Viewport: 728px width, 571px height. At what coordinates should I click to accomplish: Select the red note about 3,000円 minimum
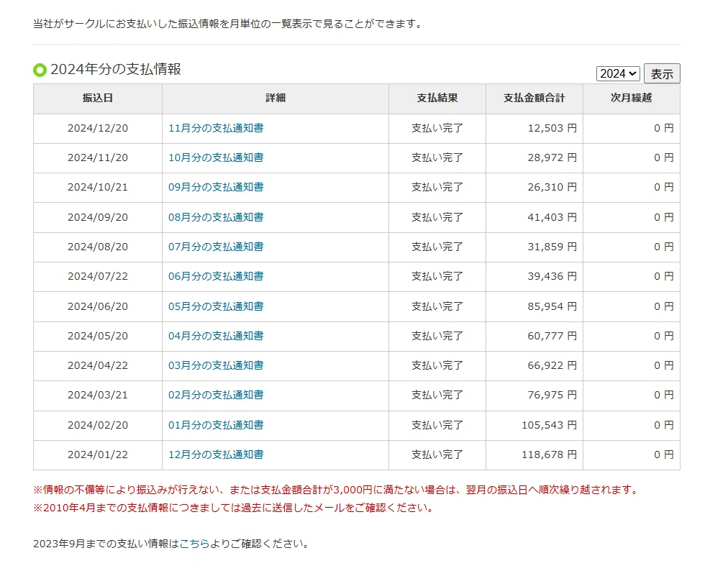[x=337, y=490]
